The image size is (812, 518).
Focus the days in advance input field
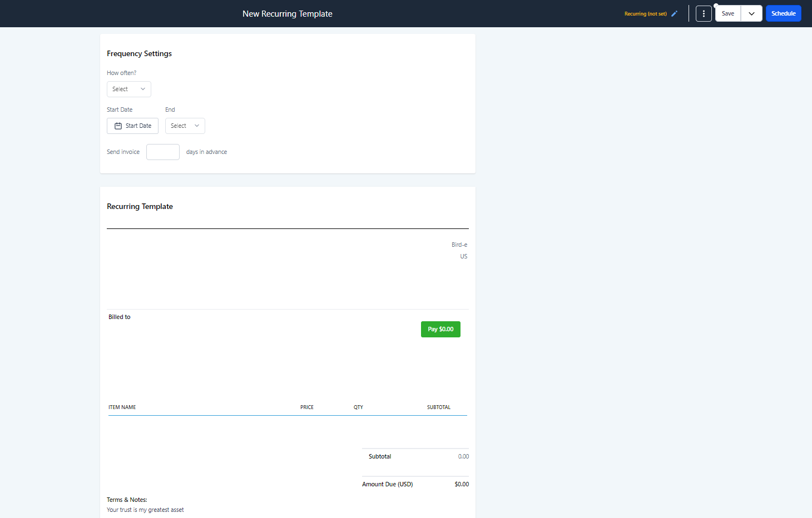click(163, 152)
